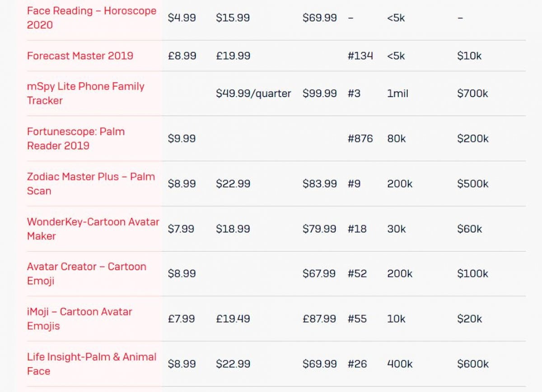This screenshot has width=542, height=392.
Task: Select the $700k revenue cell
Action: 472,93
